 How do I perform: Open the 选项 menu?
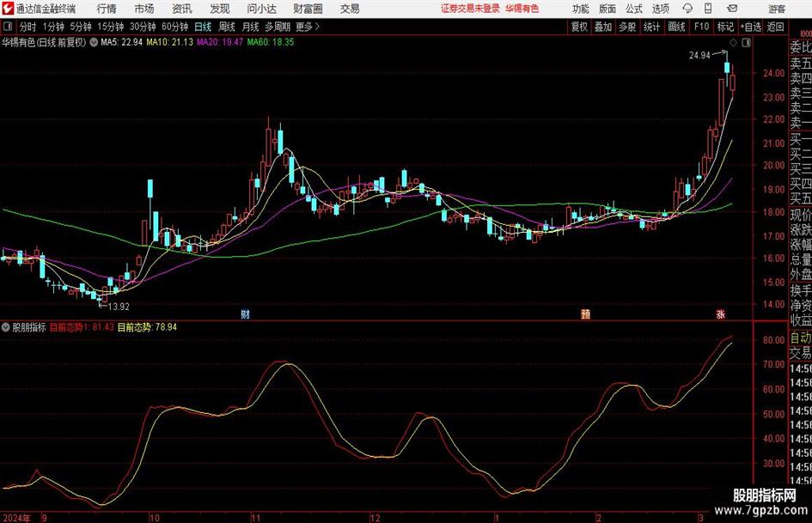(x=661, y=9)
